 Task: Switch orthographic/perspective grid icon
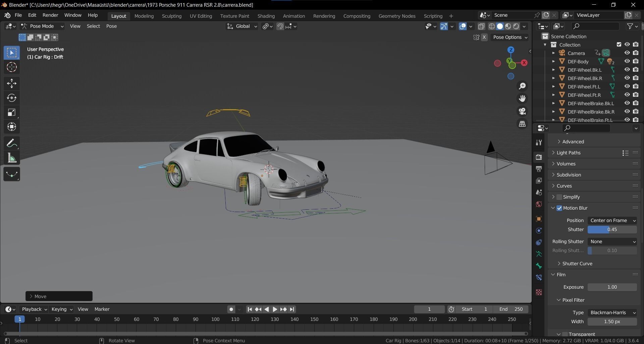pos(522,124)
